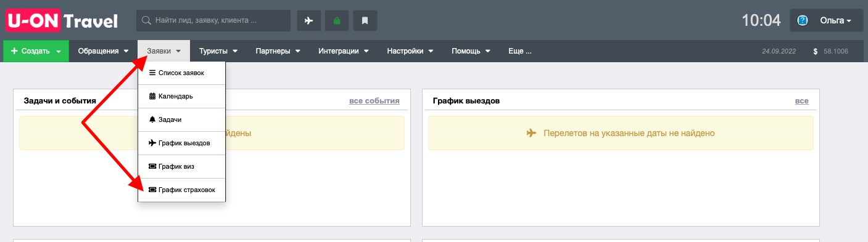Open the Туристы dropdown menu

click(218, 51)
